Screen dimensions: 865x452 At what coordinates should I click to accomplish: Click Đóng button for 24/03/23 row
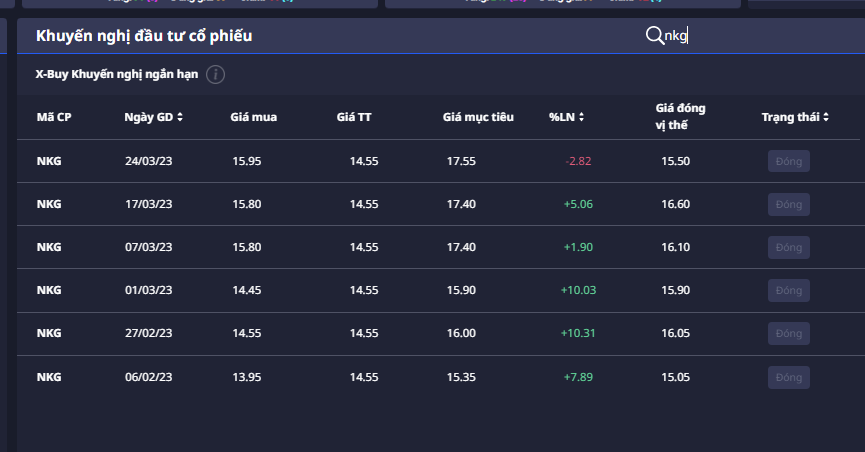click(788, 161)
